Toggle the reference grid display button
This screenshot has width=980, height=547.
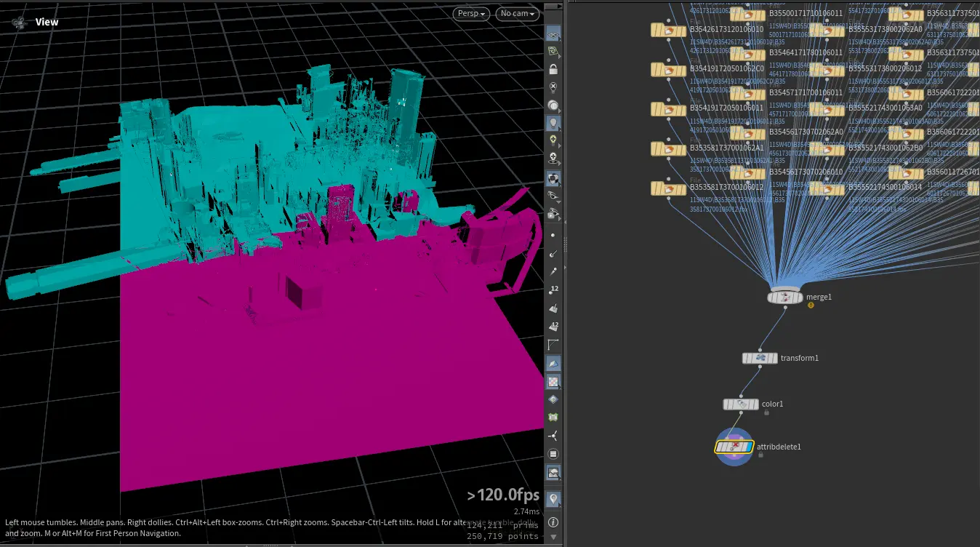click(553, 34)
